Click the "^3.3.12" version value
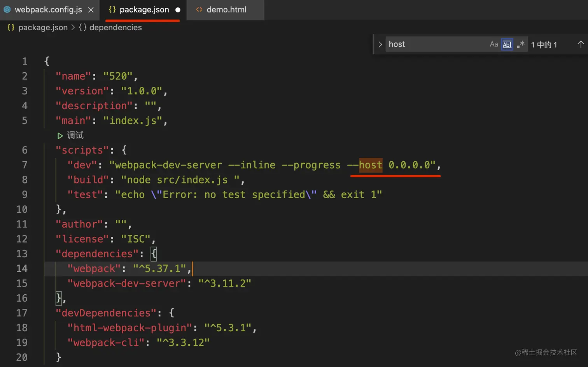The height and width of the screenshot is (367, 588). (183, 342)
